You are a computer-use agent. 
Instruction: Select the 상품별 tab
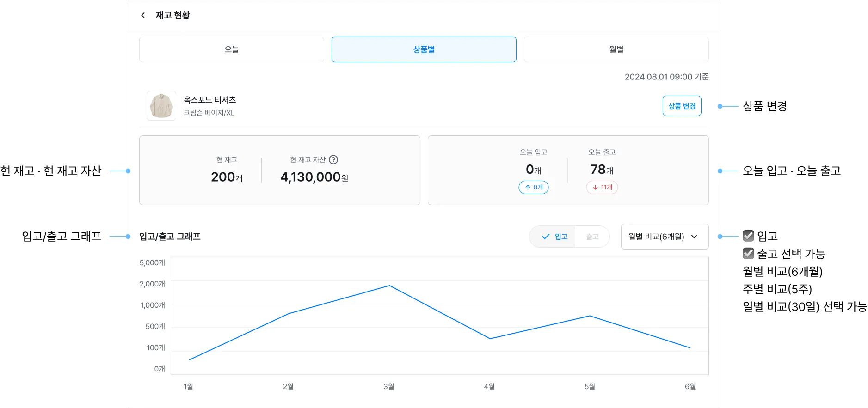click(424, 49)
